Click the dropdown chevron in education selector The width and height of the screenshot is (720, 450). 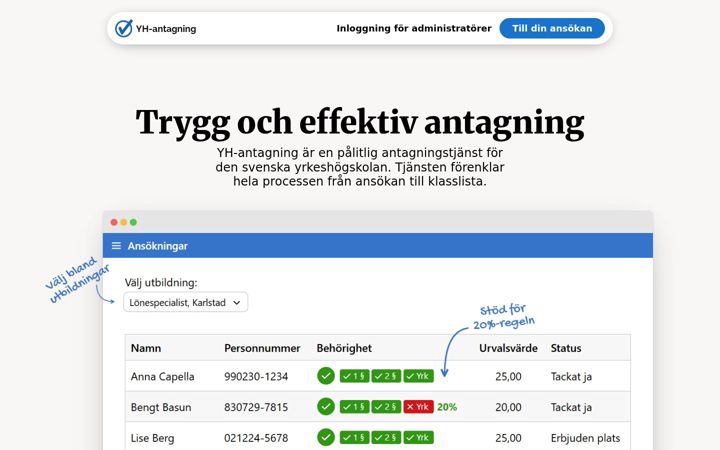pos(236,303)
